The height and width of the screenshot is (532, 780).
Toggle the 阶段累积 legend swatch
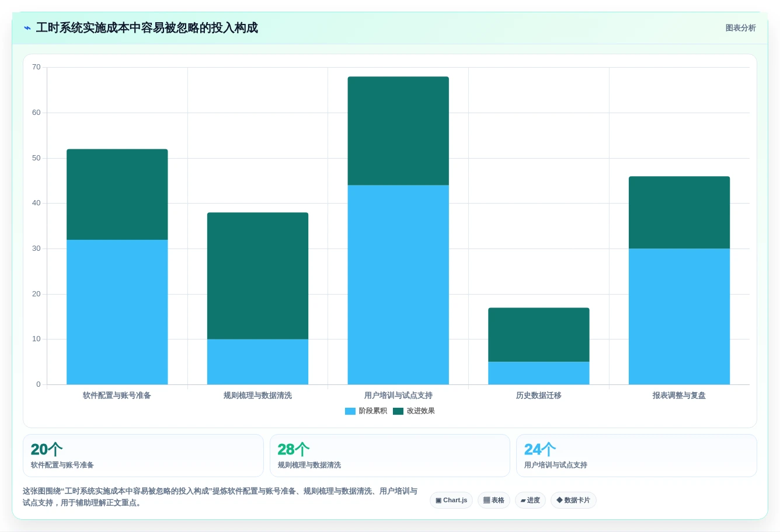350,411
